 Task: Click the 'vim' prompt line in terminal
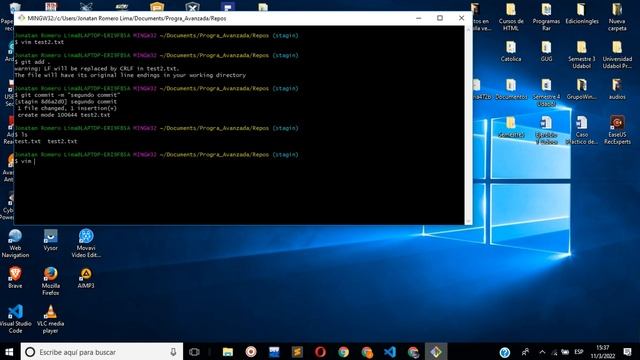(x=24, y=161)
